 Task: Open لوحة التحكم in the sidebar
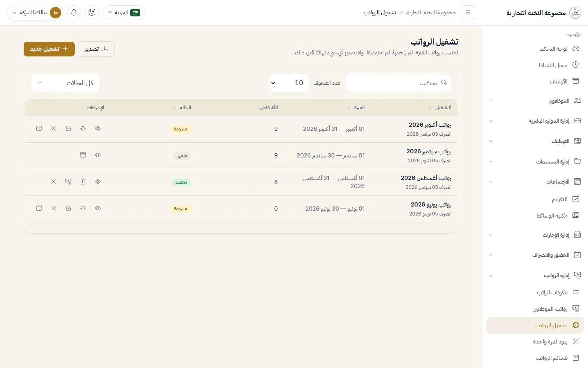click(x=535, y=49)
